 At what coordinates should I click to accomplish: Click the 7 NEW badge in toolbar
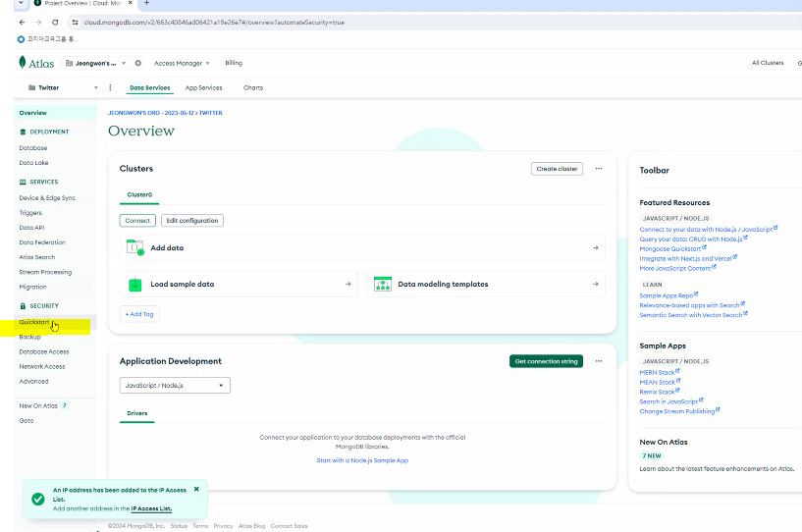(x=652, y=455)
